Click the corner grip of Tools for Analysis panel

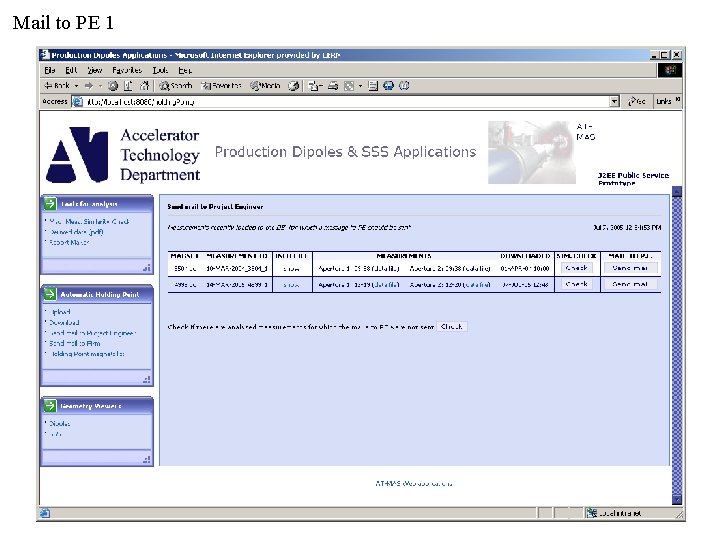[146, 268]
